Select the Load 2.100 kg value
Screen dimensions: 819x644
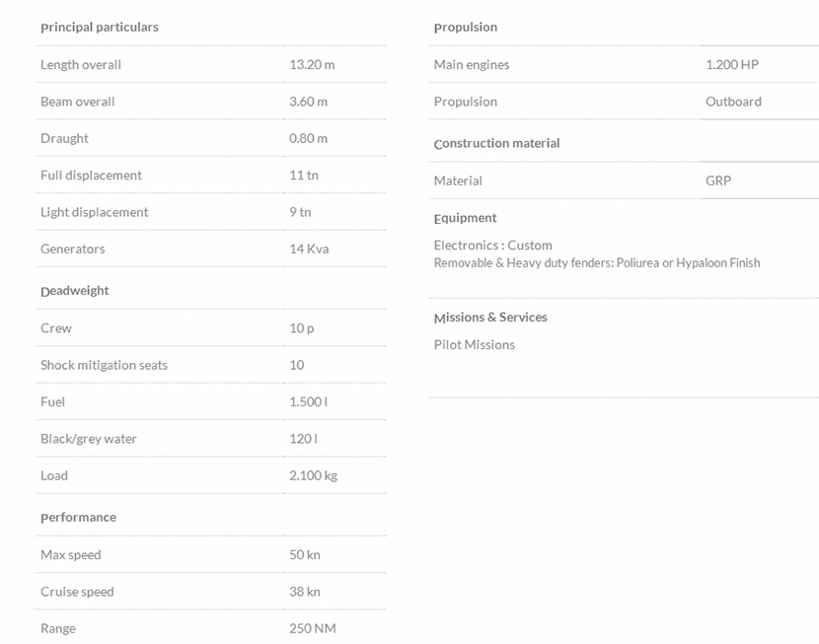[313, 475]
